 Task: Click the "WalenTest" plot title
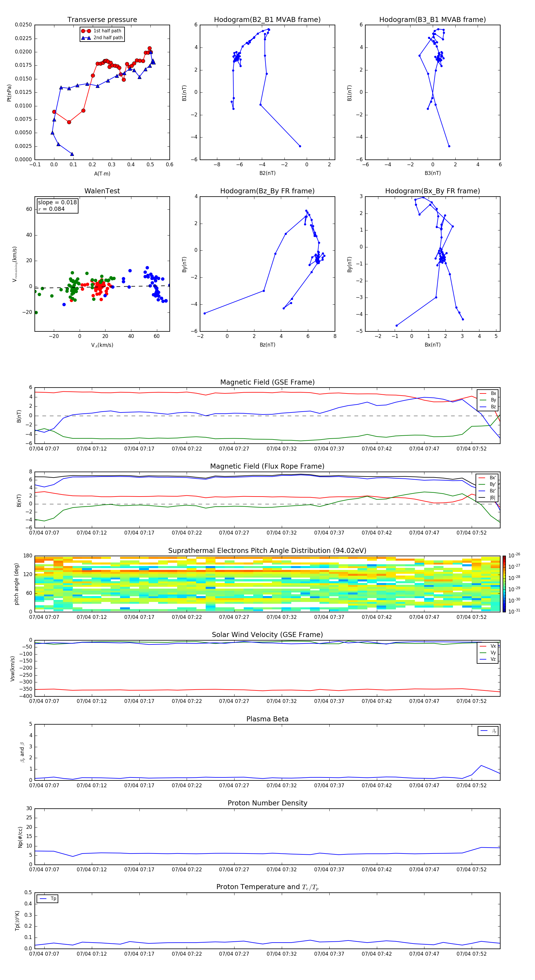point(102,191)
